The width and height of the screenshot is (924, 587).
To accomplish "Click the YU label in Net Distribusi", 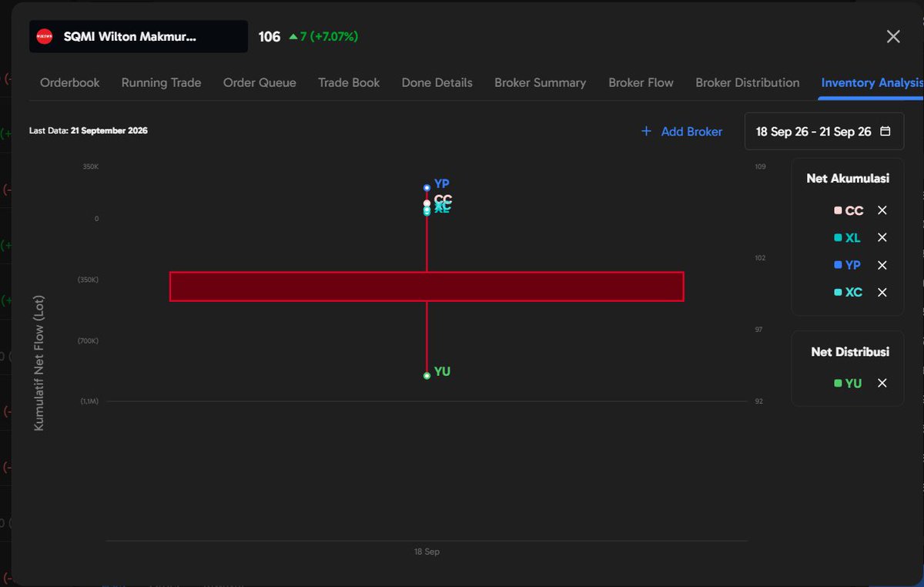I will [853, 383].
